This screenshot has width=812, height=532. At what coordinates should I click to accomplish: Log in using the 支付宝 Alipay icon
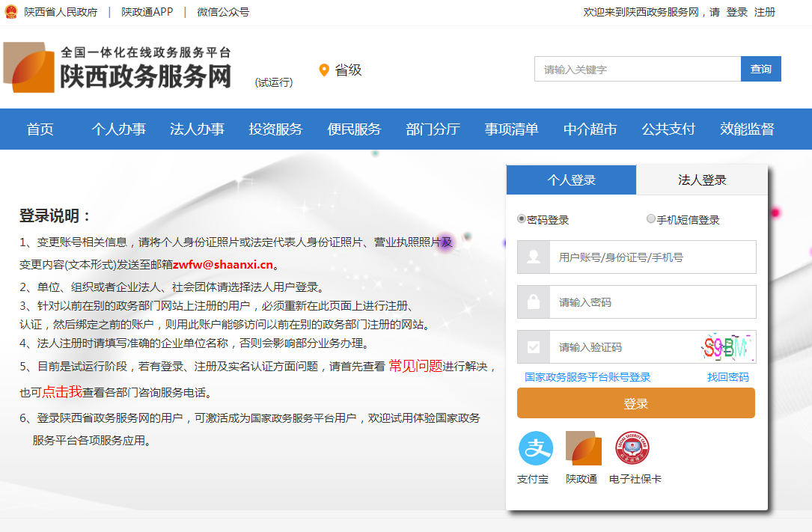[x=535, y=448]
